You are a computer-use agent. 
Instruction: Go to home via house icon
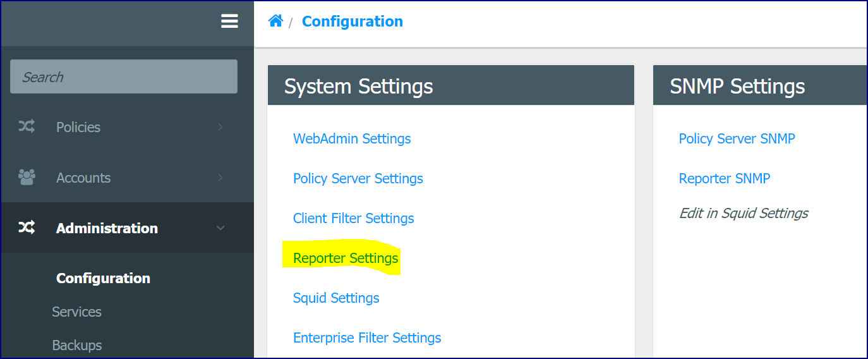coord(275,21)
